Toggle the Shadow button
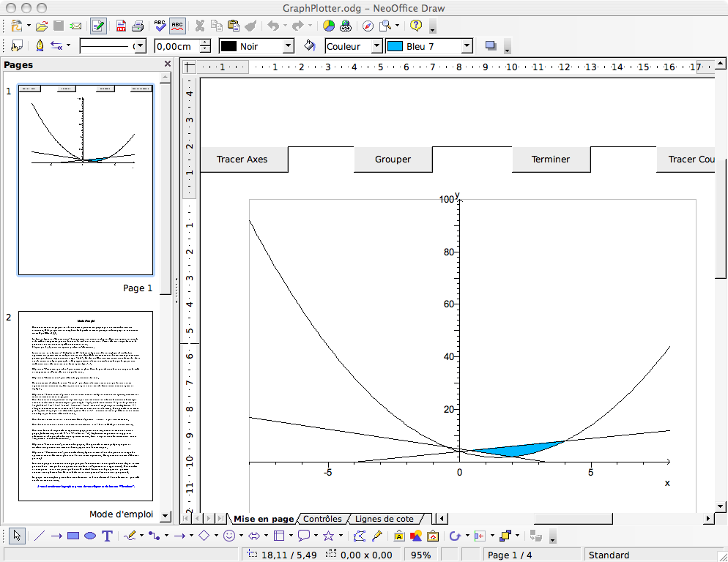Image resolution: width=728 pixels, height=562 pixels. [x=491, y=46]
